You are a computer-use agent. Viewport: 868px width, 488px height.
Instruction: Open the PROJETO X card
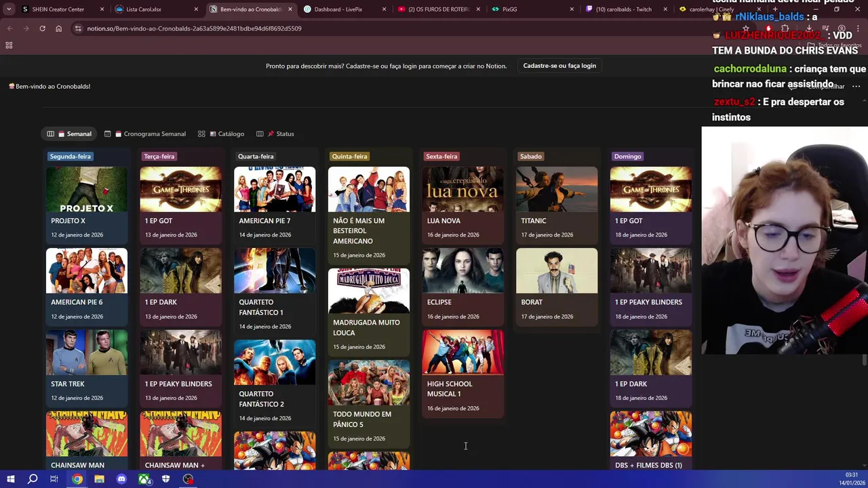(86, 205)
